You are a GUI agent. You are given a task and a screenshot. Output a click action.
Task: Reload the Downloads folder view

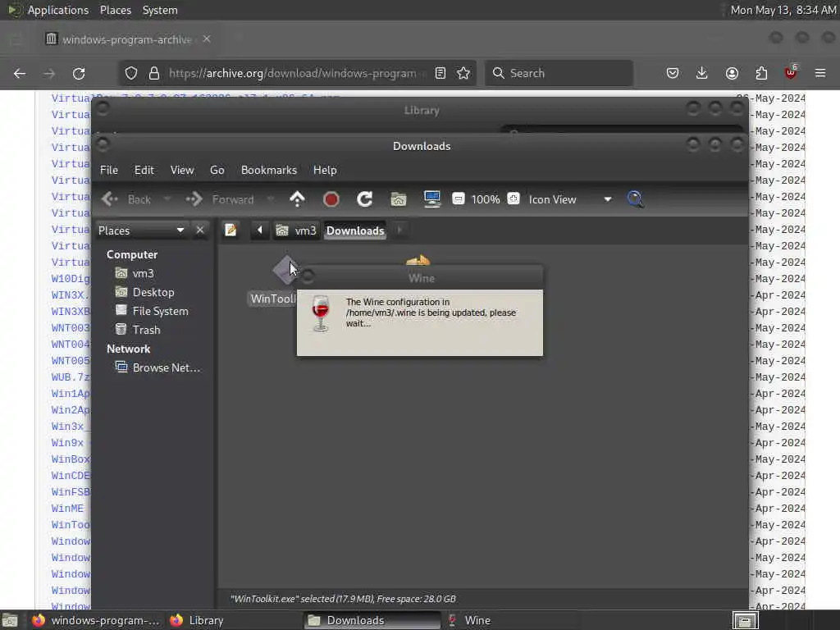365,199
